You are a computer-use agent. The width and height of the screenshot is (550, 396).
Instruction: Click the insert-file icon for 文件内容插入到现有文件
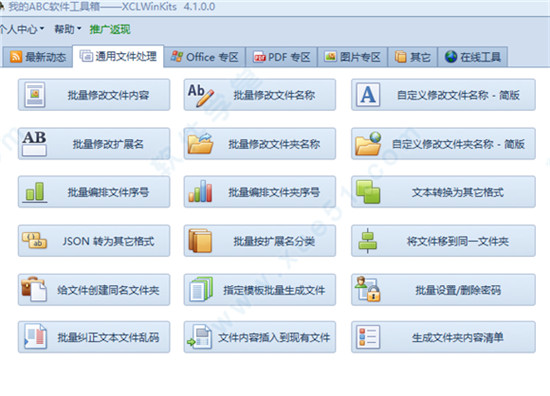point(200,337)
